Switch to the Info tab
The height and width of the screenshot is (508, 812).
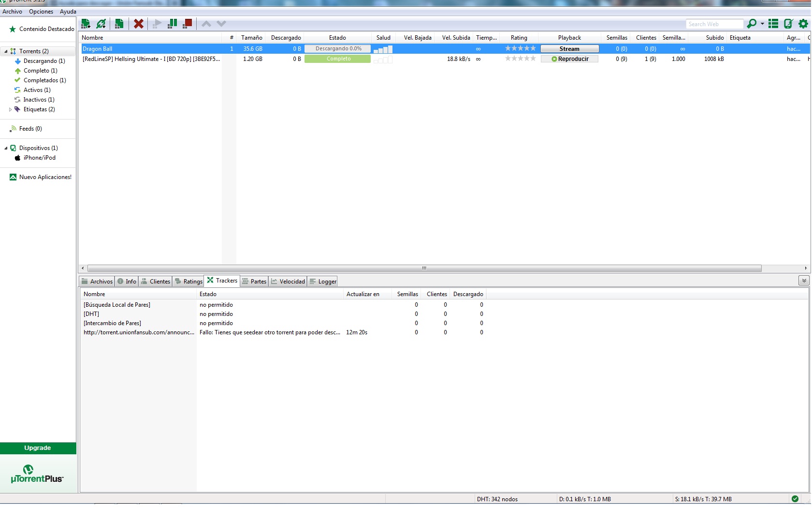tap(127, 282)
